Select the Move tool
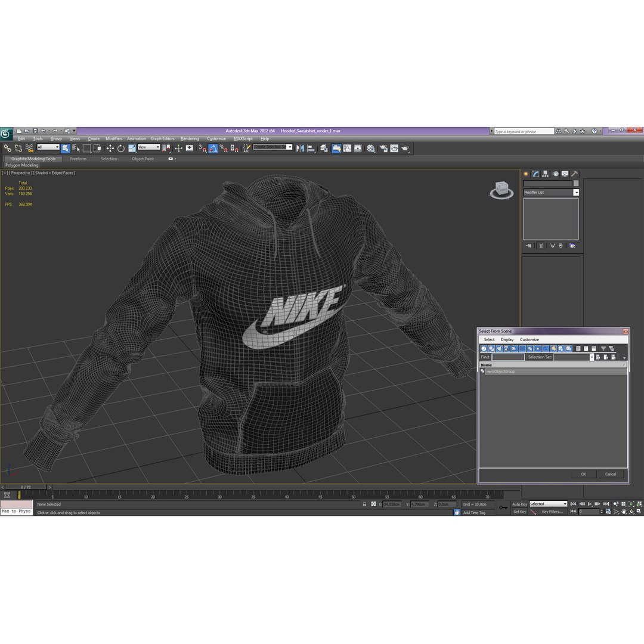Viewport: 644px width, 644px height. pyautogui.click(x=110, y=148)
